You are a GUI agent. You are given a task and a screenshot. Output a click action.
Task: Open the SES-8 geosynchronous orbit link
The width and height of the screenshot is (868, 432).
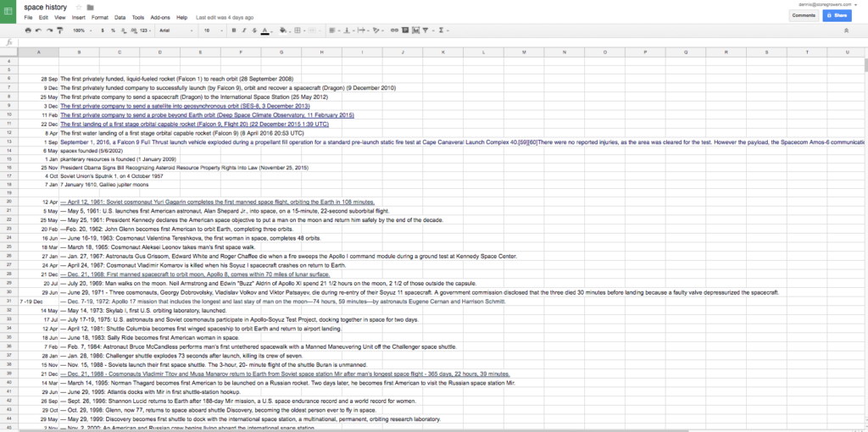coord(185,106)
